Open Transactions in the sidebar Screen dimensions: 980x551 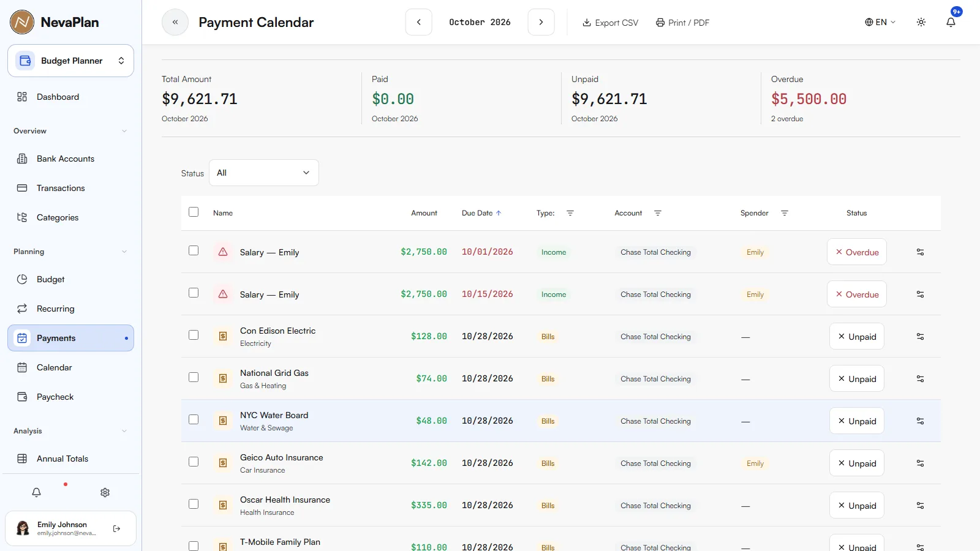[x=70, y=188]
